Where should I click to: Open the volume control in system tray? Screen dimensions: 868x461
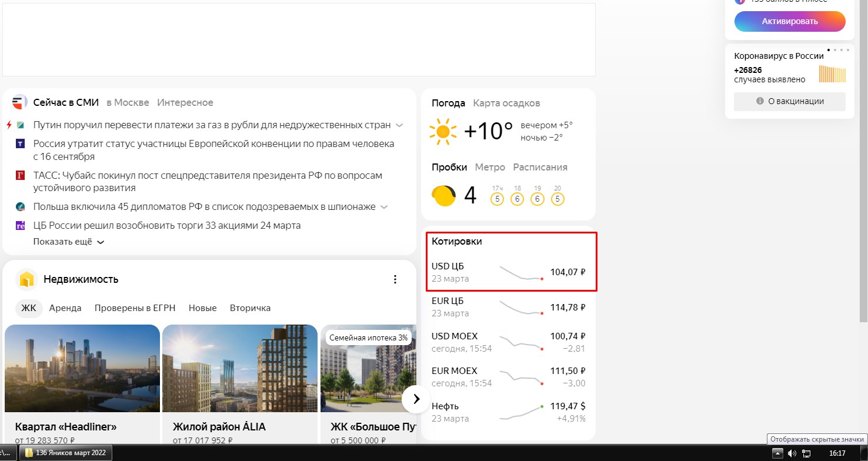tap(792, 453)
